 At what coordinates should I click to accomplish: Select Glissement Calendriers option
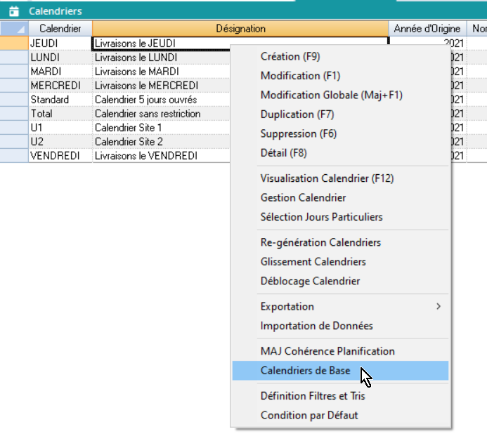click(313, 262)
